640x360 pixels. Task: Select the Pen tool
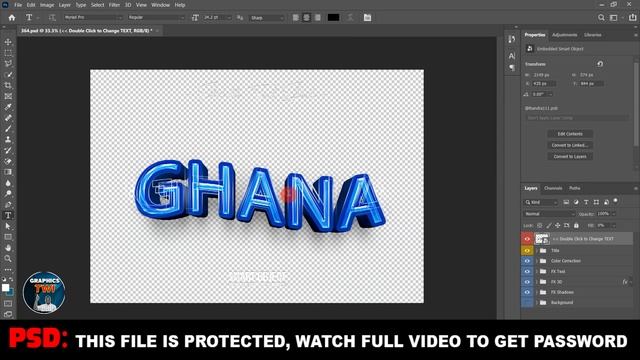(8, 204)
